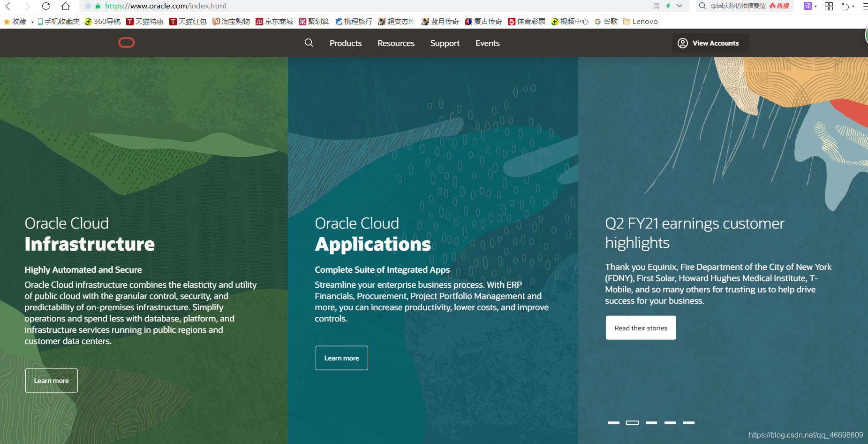The width and height of the screenshot is (868, 444).
Task: Expand the address bar dropdown chevron
Action: click(x=679, y=6)
